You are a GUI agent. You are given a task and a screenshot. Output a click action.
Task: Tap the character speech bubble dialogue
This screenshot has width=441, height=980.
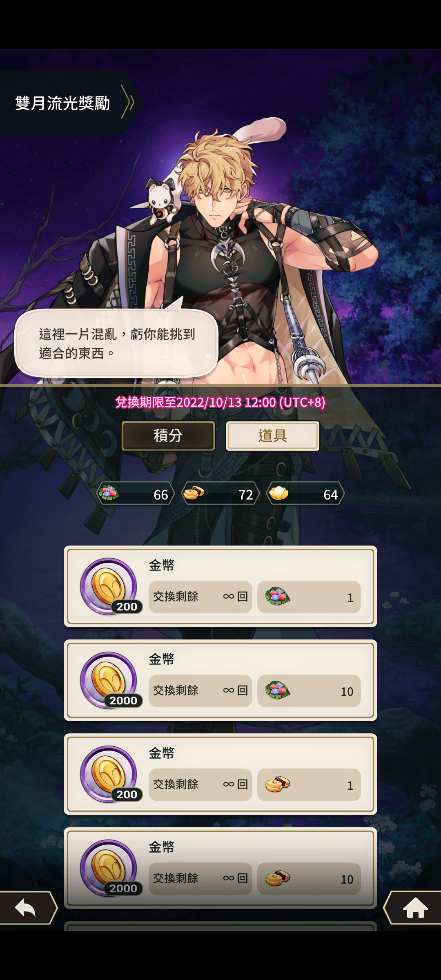coord(116,343)
